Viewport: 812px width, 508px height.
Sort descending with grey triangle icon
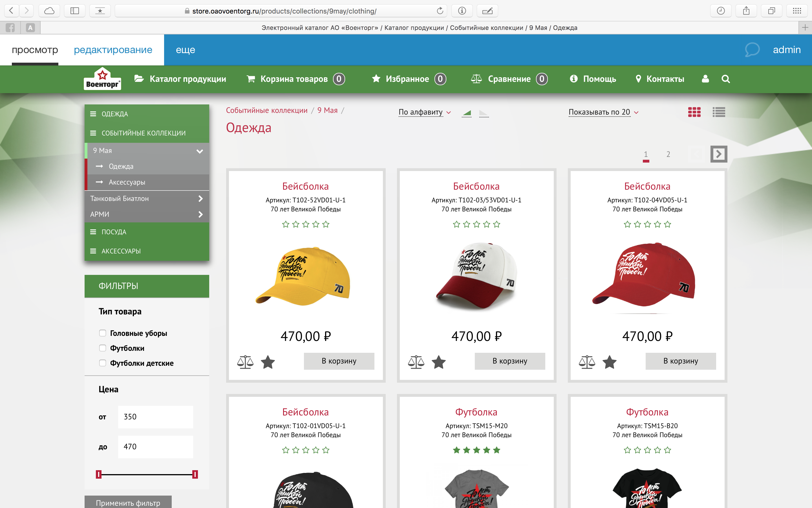click(x=484, y=113)
